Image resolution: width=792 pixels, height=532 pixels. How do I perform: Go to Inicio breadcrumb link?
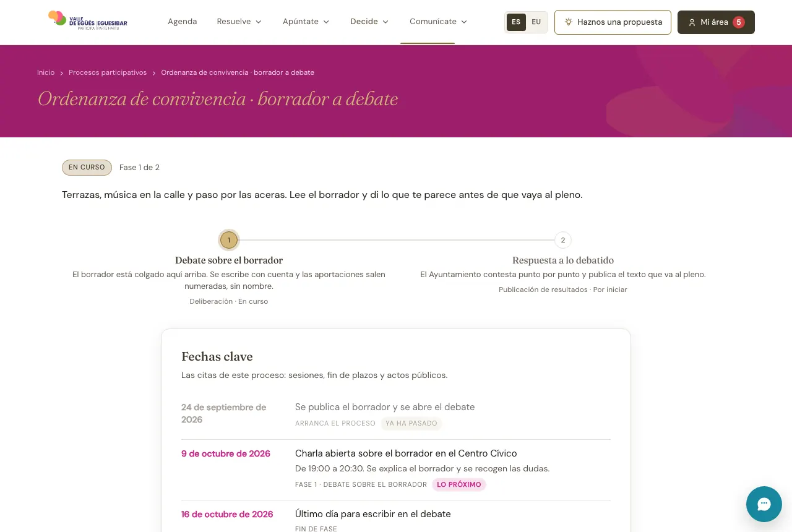[x=46, y=72]
